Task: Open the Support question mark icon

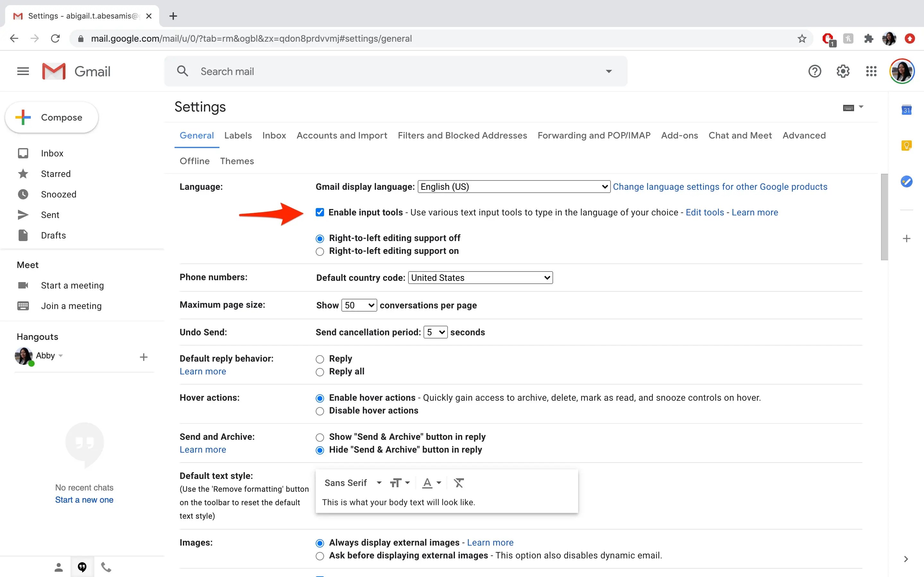Action: point(814,71)
